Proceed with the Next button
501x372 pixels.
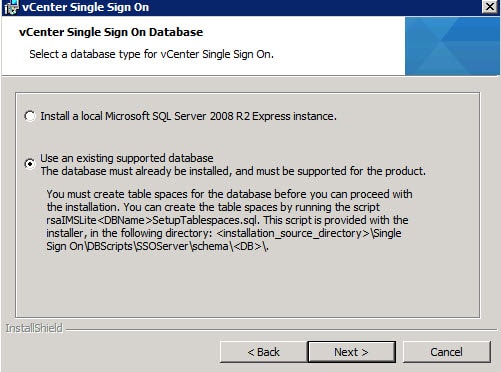point(352,352)
